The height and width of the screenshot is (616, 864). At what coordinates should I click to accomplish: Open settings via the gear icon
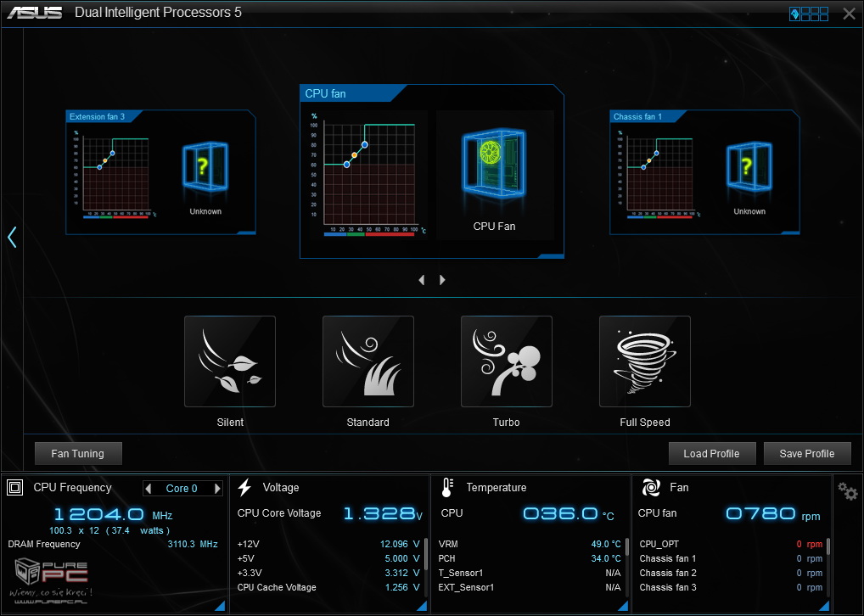pyautogui.click(x=848, y=490)
